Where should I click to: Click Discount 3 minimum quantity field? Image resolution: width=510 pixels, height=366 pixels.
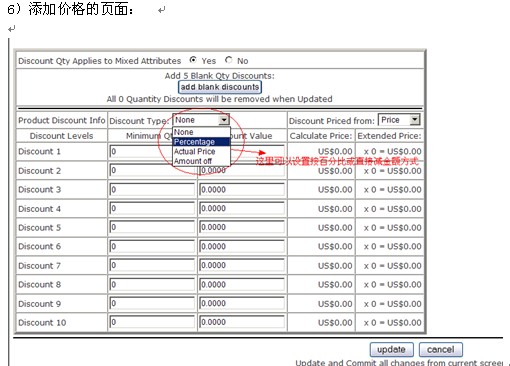152,189
